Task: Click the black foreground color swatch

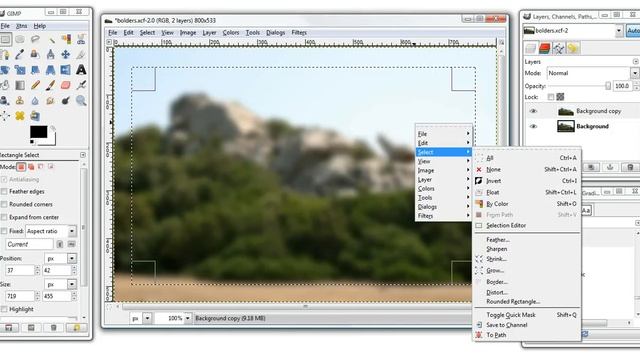Action: [38, 132]
